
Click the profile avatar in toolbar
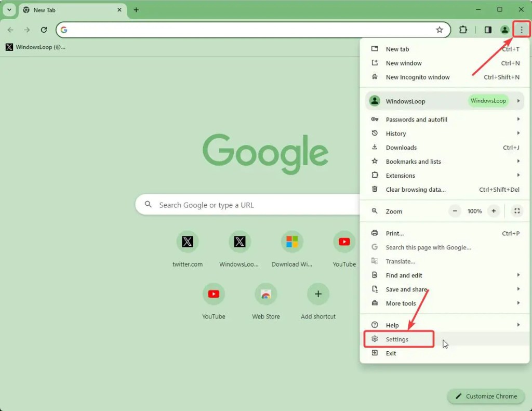coord(505,30)
